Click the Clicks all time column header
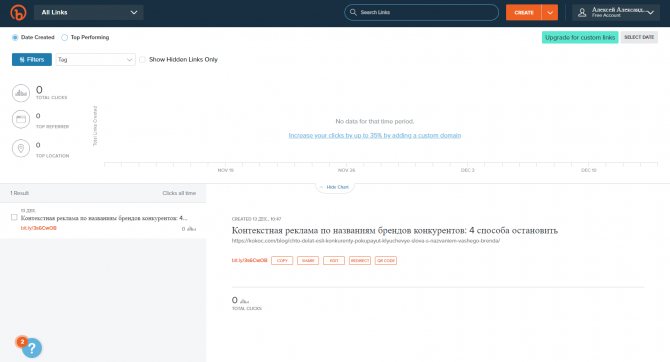The width and height of the screenshot is (670, 362). (x=179, y=193)
